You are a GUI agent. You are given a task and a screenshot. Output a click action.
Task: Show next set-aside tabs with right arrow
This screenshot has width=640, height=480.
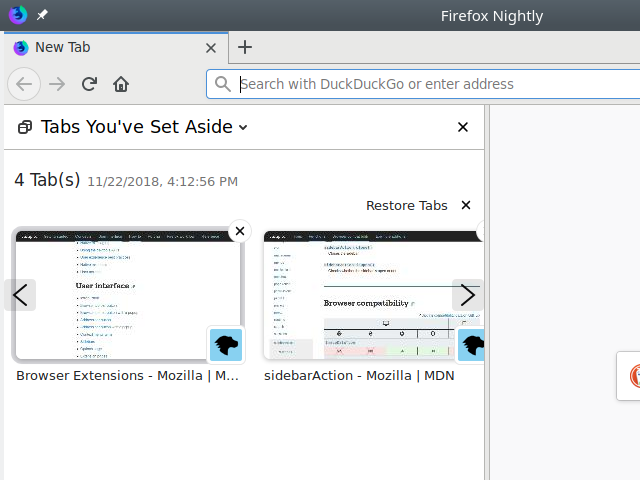point(468,295)
